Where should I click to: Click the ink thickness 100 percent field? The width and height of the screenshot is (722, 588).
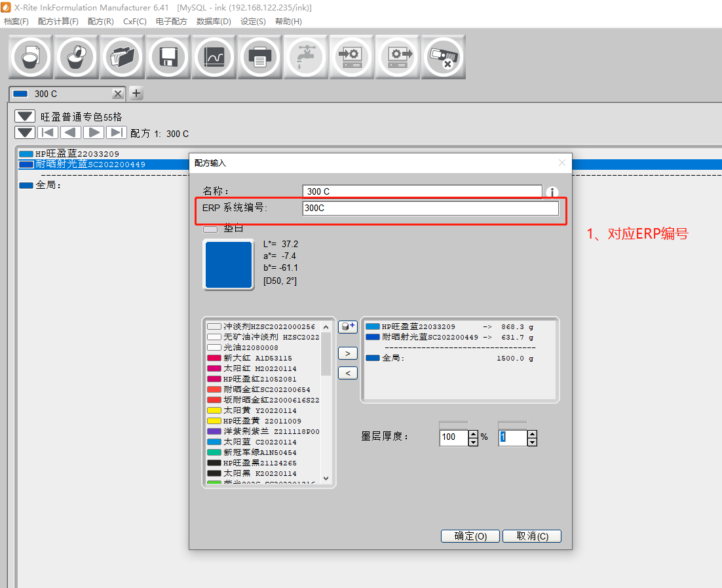pyautogui.click(x=454, y=437)
